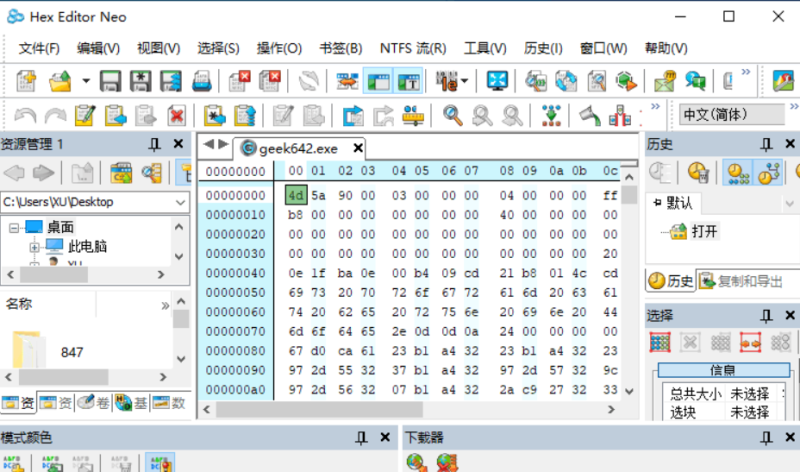Open the 编辑(V) menu
The width and height of the screenshot is (800, 472).
(x=98, y=48)
